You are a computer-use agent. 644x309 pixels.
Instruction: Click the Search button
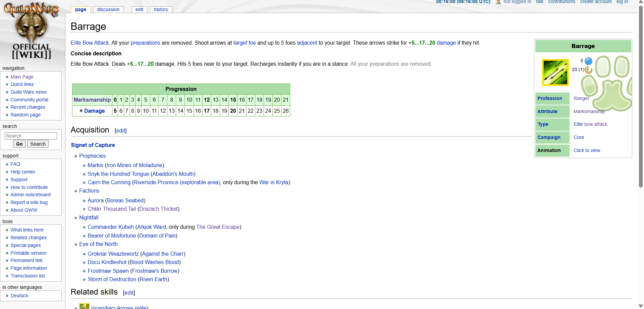(x=38, y=144)
